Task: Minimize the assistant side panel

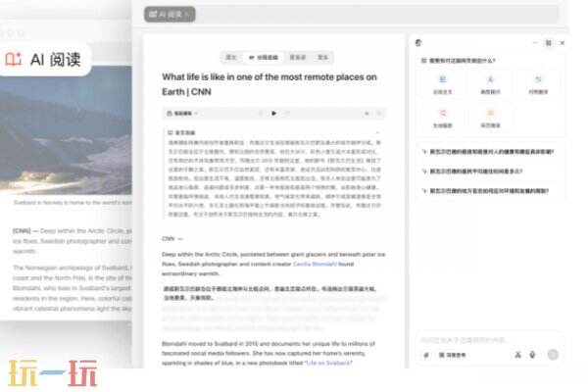Action: (x=535, y=43)
